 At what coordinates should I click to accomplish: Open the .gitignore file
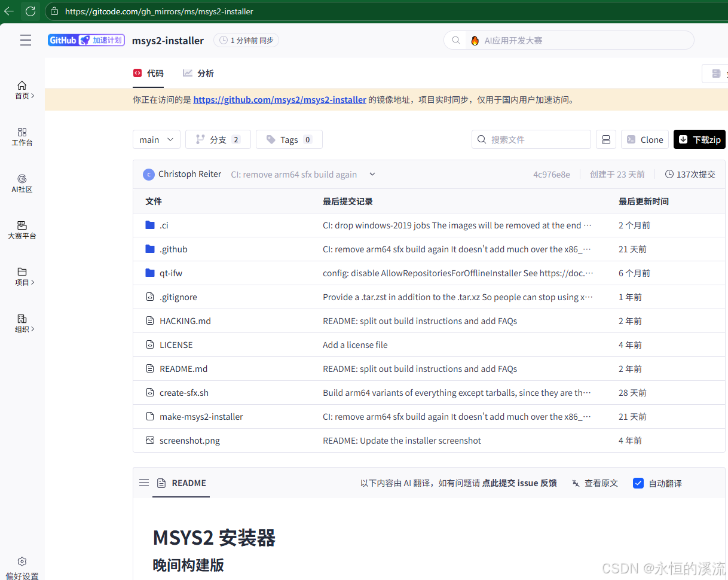pyautogui.click(x=178, y=297)
